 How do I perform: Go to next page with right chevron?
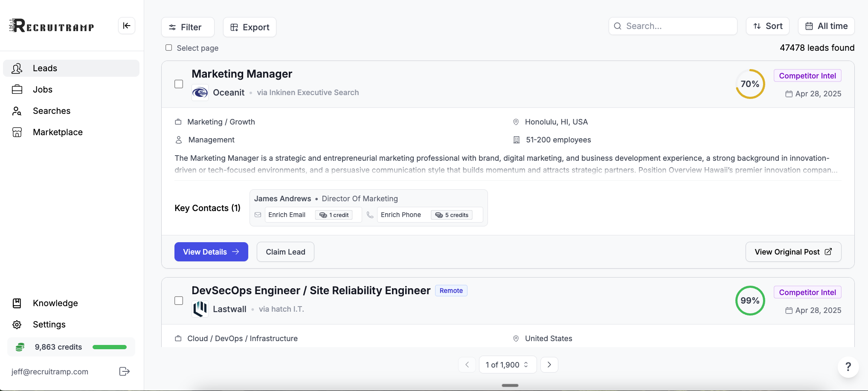coord(549,365)
